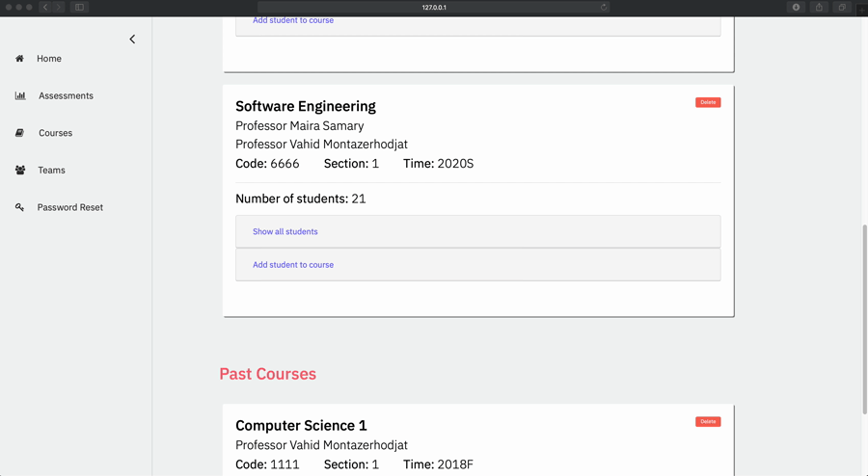This screenshot has height=476, width=868.
Task: Click the page vertical scrollbar thumb
Action: click(865, 319)
